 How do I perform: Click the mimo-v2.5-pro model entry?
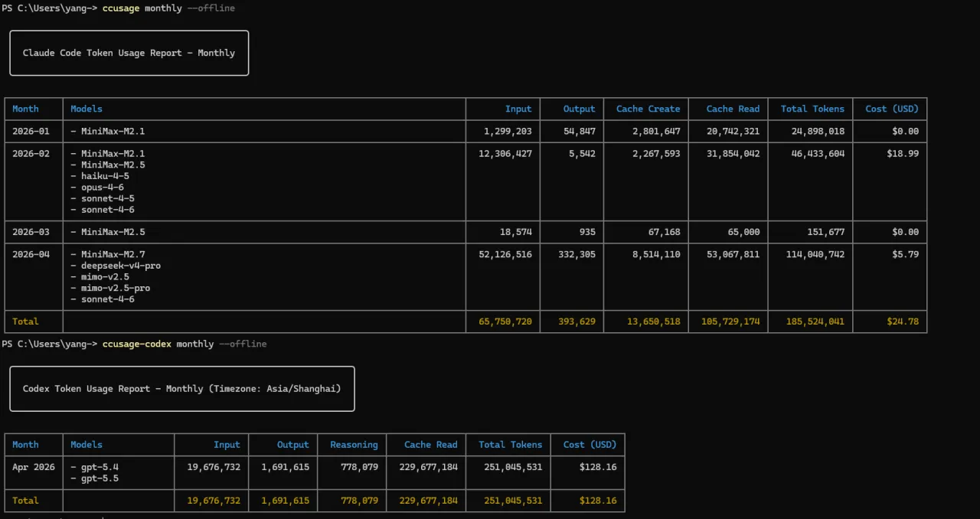(x=116, y=288)
